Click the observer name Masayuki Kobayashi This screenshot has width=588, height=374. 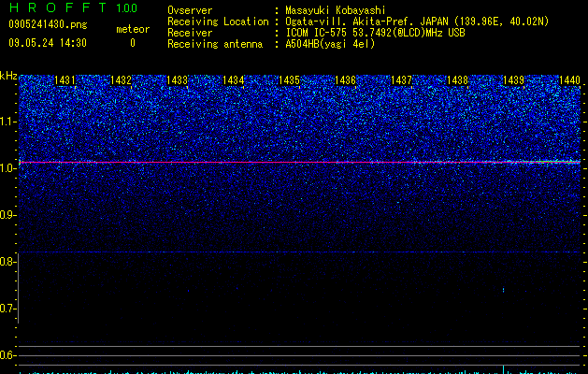[336, 10]
